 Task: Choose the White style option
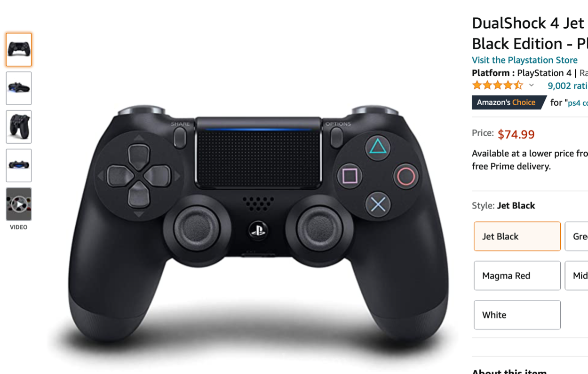pyautogui.click(x=517, y=315)
